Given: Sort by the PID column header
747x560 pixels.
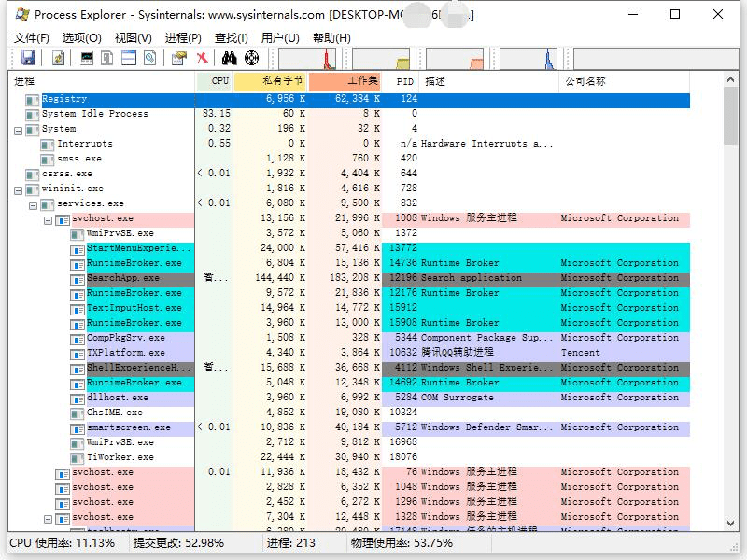Looking at the screenshot, I should [x=401, y=81].
